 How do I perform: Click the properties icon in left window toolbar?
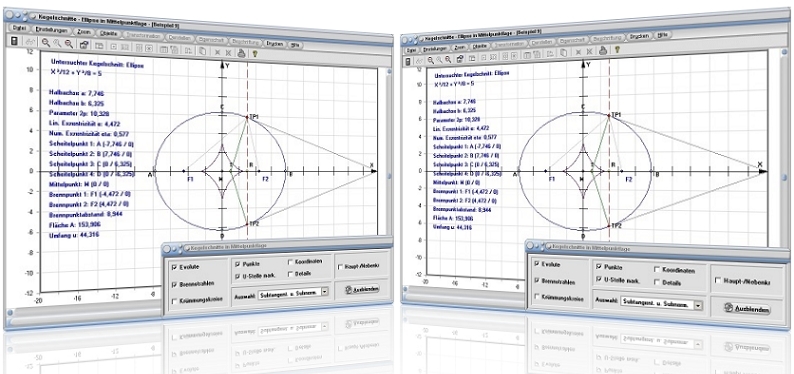[x=84, y=45]
